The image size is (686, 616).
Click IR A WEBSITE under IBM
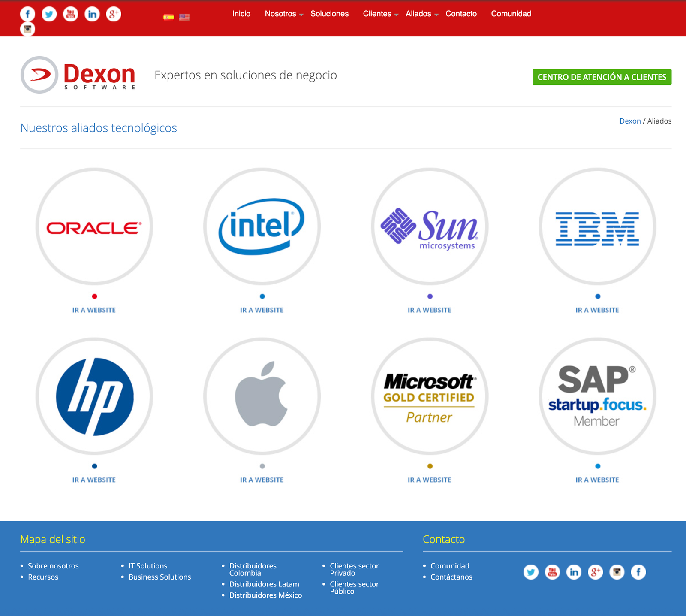[597, 310]
